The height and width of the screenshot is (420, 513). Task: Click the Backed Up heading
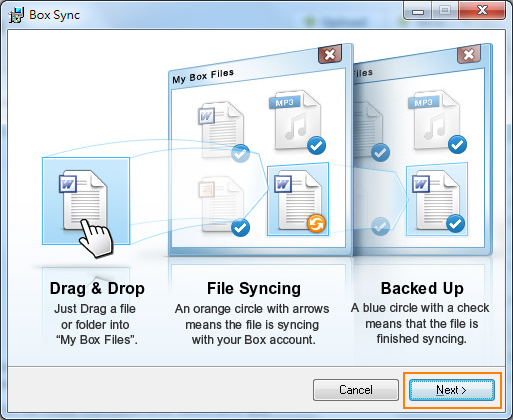tap(422, 289)
